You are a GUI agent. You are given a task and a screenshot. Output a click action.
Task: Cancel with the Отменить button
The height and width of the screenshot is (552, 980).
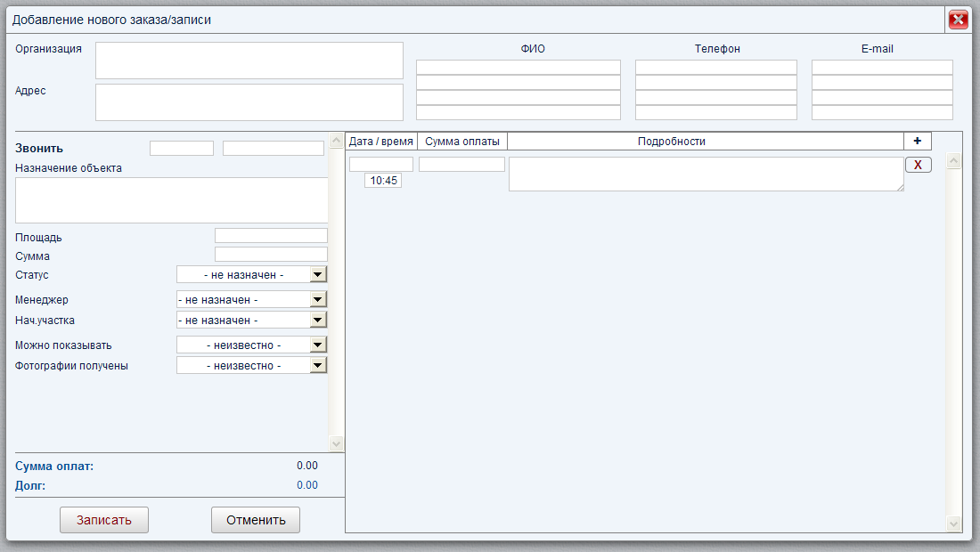[256, 520]
